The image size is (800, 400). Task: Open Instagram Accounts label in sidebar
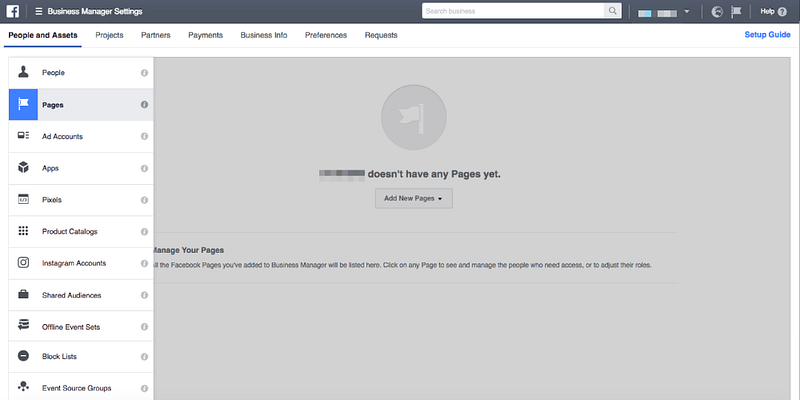(x=74, y=263)
